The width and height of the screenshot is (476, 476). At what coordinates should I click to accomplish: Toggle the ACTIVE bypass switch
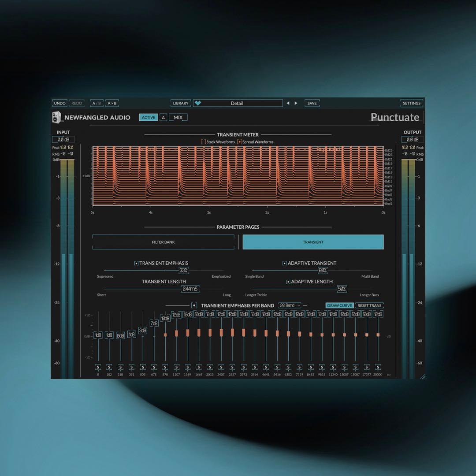pos(149,118)
